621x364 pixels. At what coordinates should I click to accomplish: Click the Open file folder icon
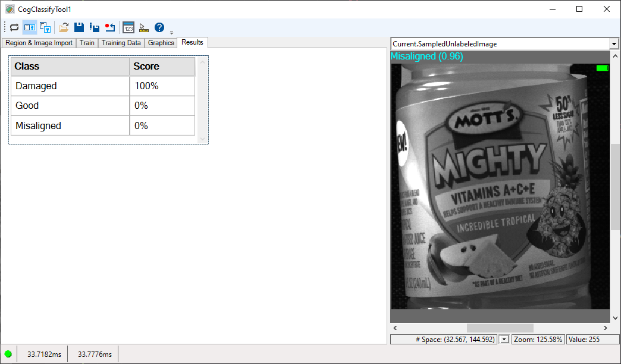[x=64, y=27]
